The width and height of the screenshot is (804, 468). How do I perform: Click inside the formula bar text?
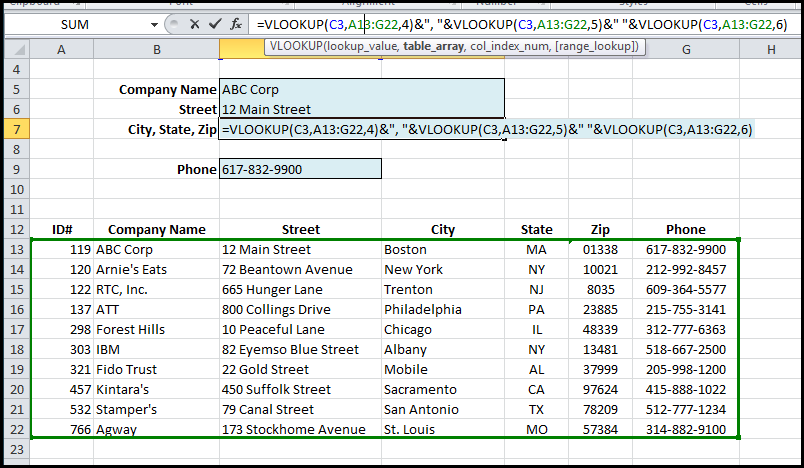[523, 25]
